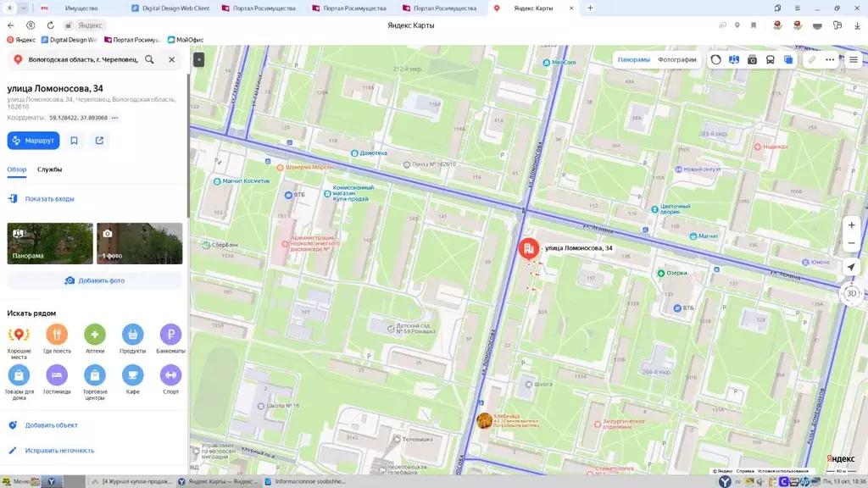Viewport: 868px width, 488px height.
Task: Click the share icon next to bookmark
Action: click(99, 141)
